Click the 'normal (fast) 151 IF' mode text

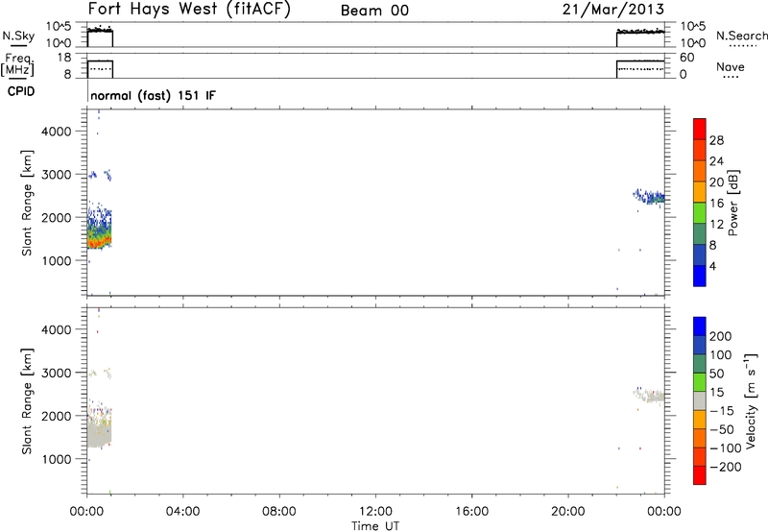153,95
